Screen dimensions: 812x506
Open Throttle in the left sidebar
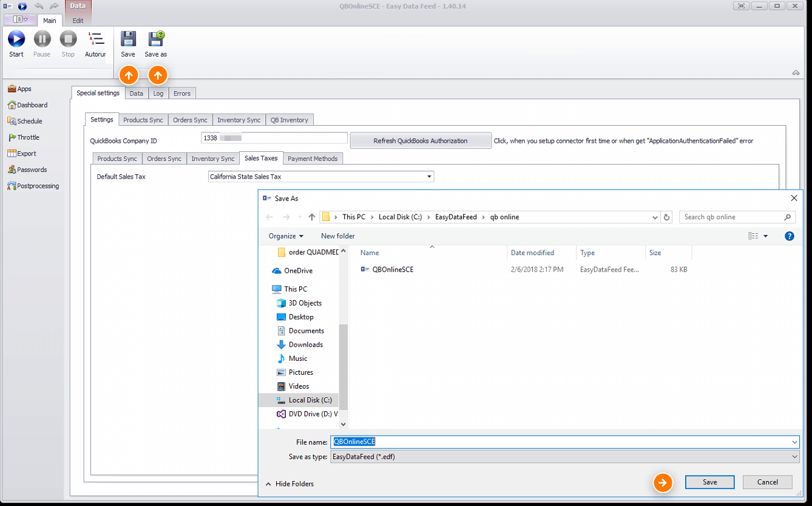[x=24, y=137]
